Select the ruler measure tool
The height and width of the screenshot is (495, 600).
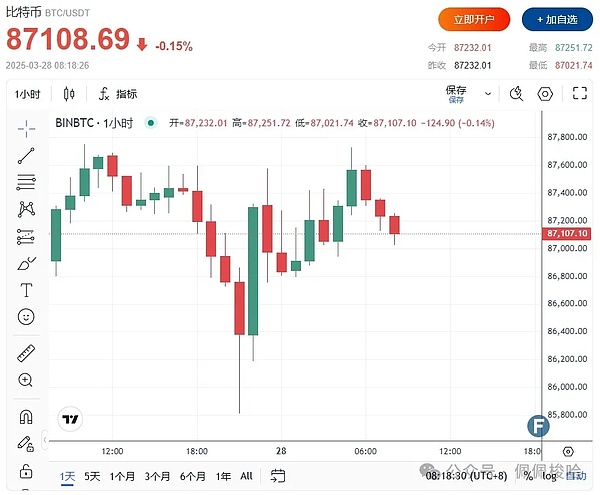pos(26,353)
